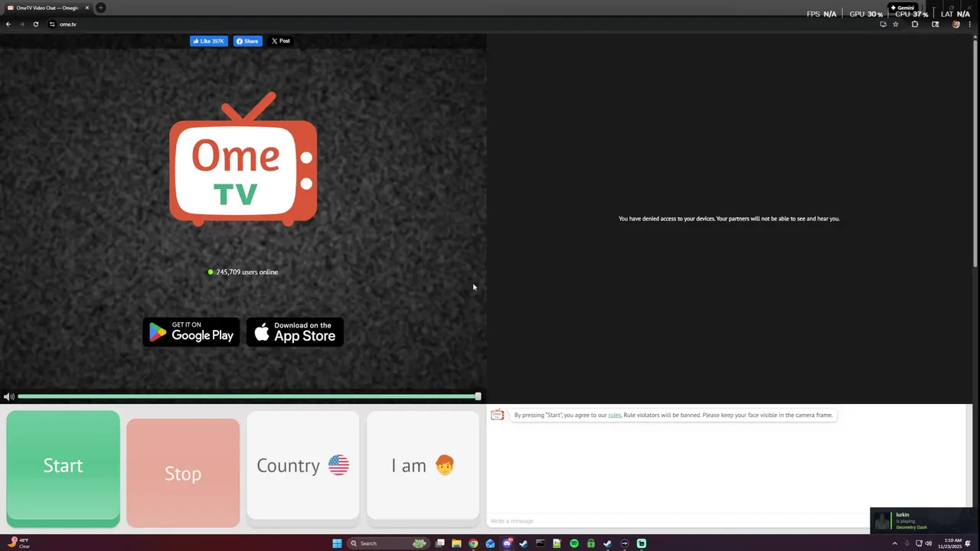This screenshot has width=980, height=551.
Task: Mute the volume speaker icon
Action: (8, 396)
